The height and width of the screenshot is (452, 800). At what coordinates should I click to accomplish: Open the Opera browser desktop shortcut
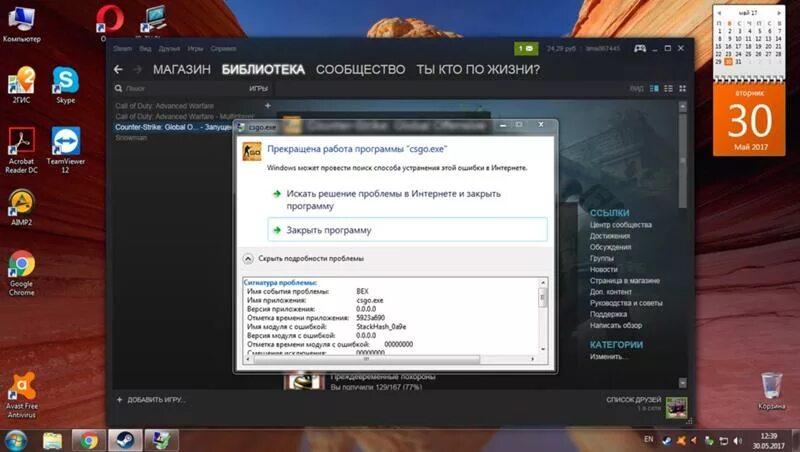pos(109,21)
